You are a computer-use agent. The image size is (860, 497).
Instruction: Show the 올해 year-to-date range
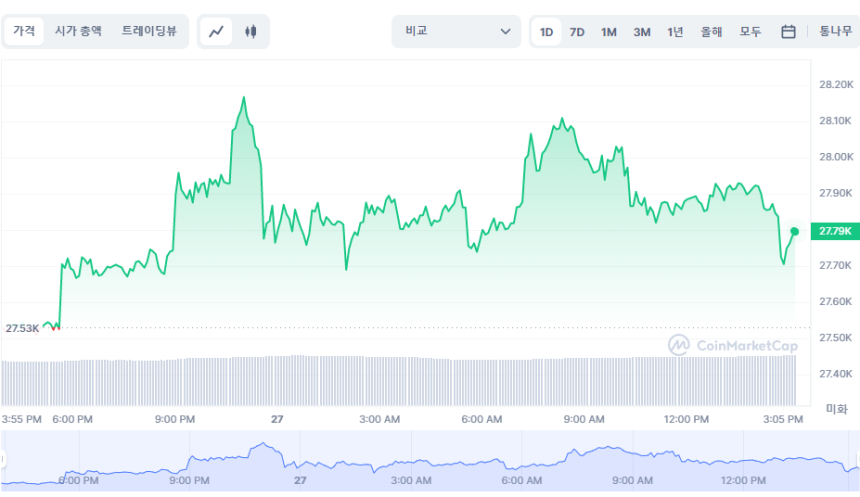(x=712, y=32)
